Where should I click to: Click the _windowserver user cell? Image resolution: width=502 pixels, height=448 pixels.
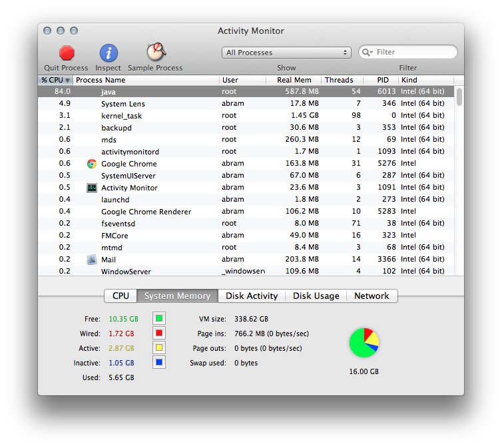[243, 271]
